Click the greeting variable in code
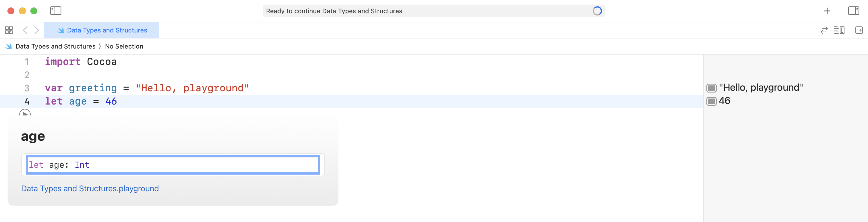 pos(93,88)
